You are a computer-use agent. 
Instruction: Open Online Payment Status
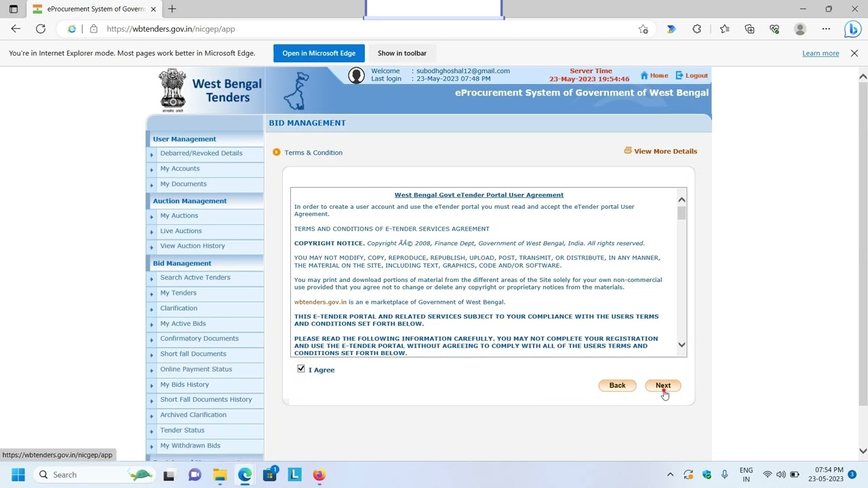coord(196,369)
